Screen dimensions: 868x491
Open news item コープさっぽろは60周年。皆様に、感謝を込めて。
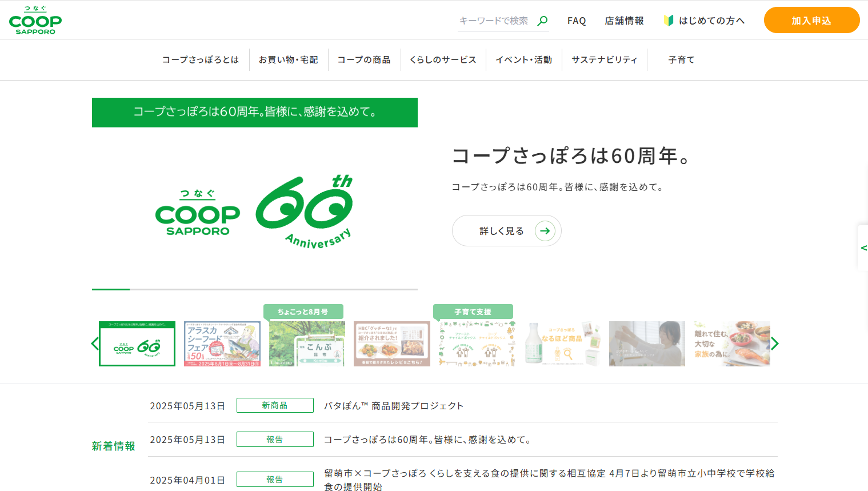point(429,440)
